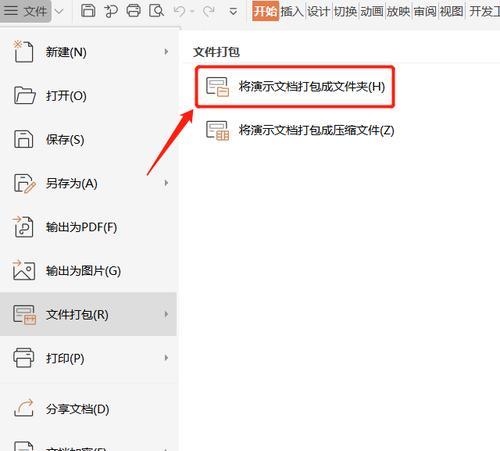Click the hamburger menu icon beside 文件
Screen dimensions: 500x451
pos(11,10)
